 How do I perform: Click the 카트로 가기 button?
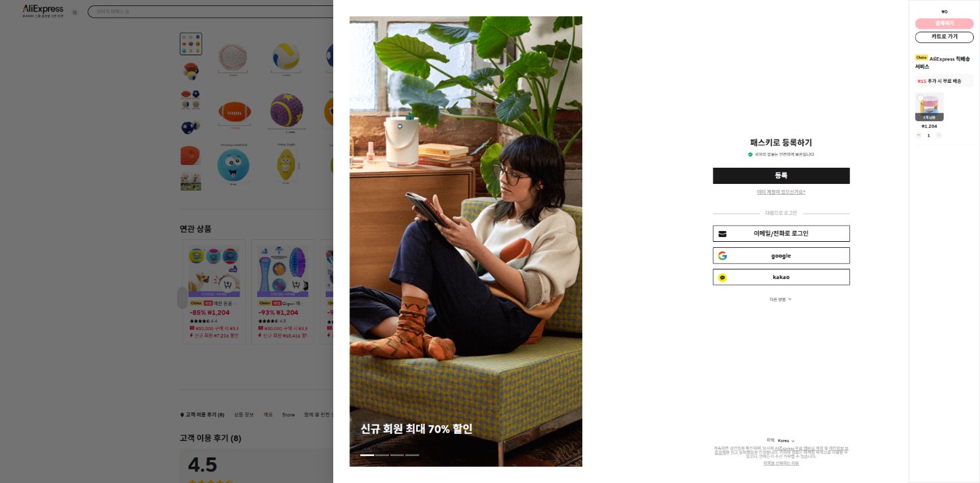coord(944,37)
